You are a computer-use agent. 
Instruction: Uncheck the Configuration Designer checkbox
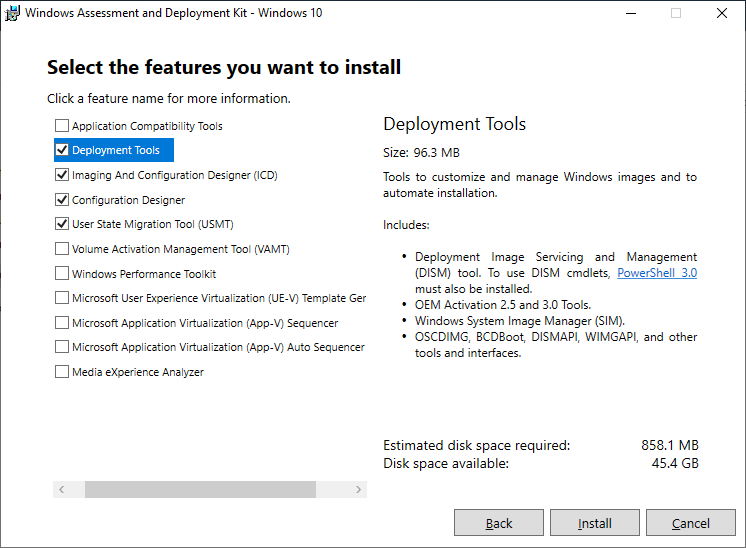pos(62,199)
